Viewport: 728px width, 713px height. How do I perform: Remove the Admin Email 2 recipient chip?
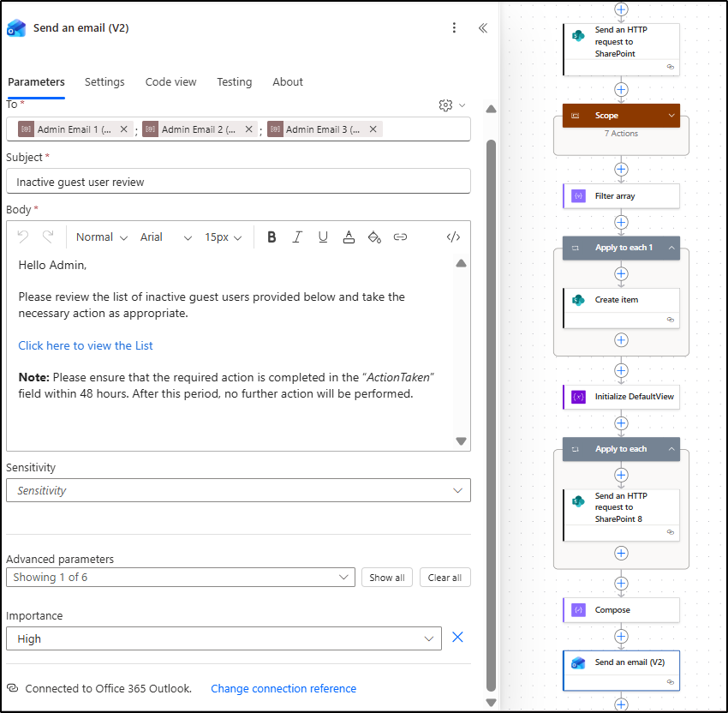248,129
